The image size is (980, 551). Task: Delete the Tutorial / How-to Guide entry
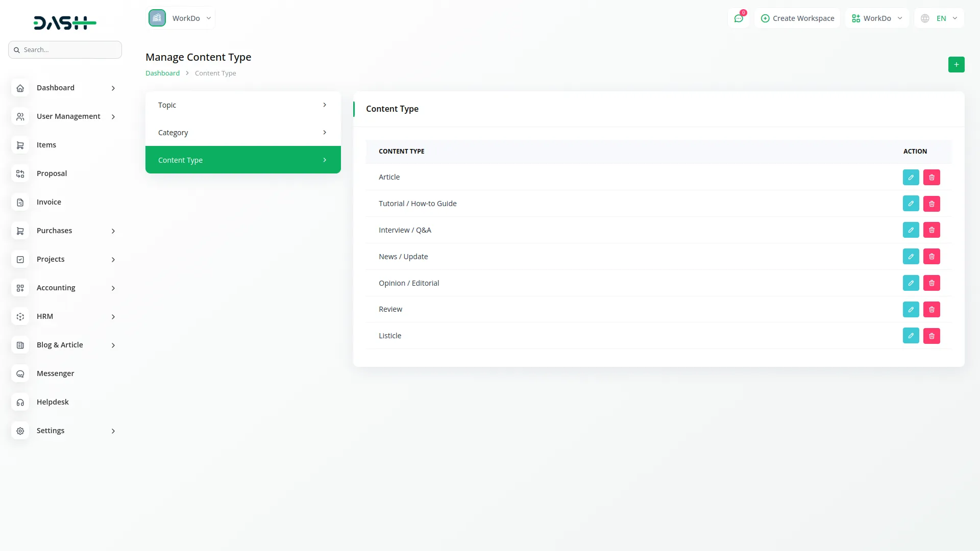pos(932,204)
